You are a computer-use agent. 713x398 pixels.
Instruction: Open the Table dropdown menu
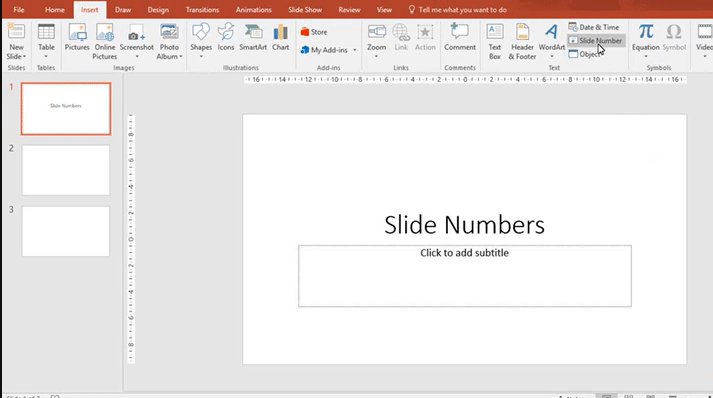46,56
